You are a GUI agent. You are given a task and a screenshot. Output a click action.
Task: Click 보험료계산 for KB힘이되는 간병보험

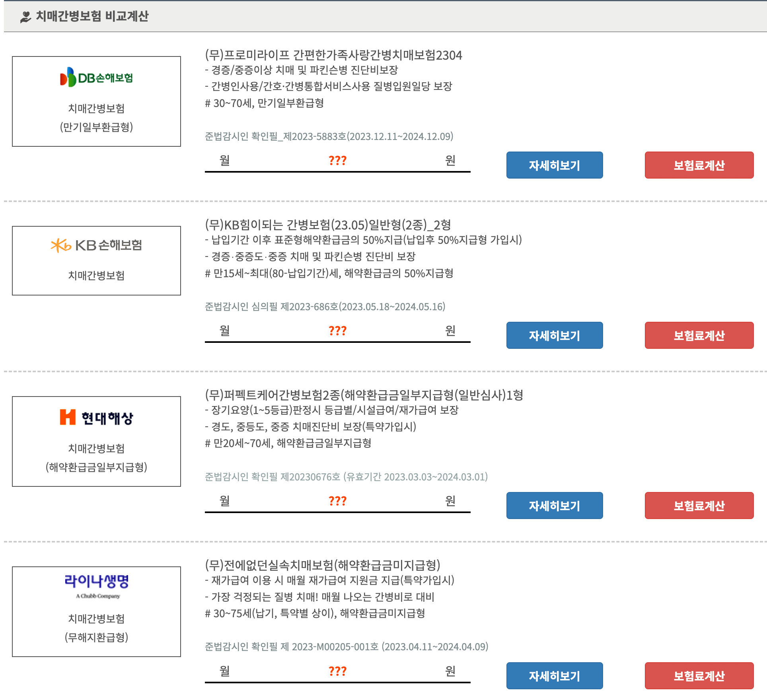[x=699, y=335]
